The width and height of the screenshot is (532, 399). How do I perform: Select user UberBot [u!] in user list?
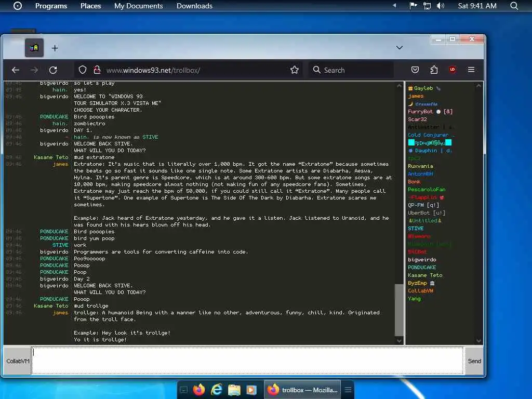click(427, 213)
